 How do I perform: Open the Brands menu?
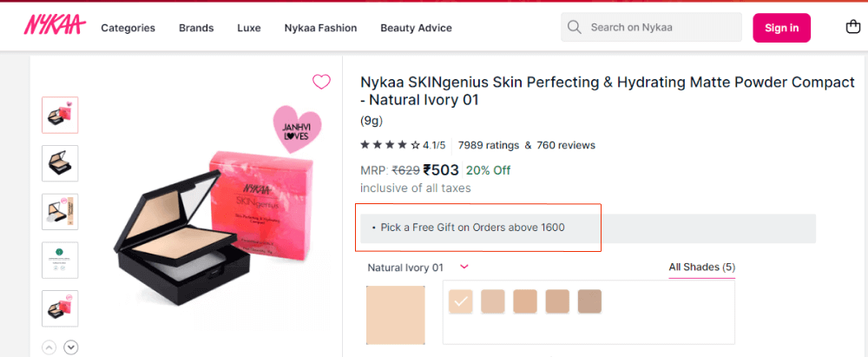pos(196,28)
